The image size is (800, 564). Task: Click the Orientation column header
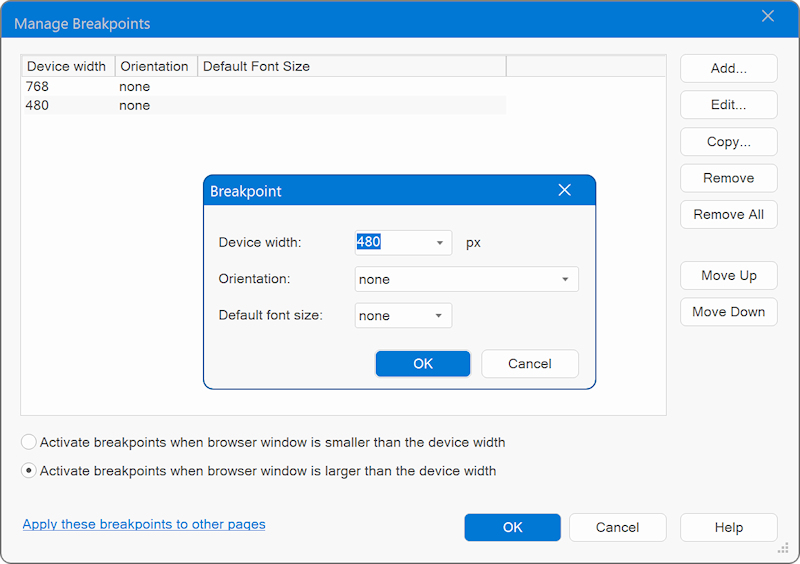[155, 67]
